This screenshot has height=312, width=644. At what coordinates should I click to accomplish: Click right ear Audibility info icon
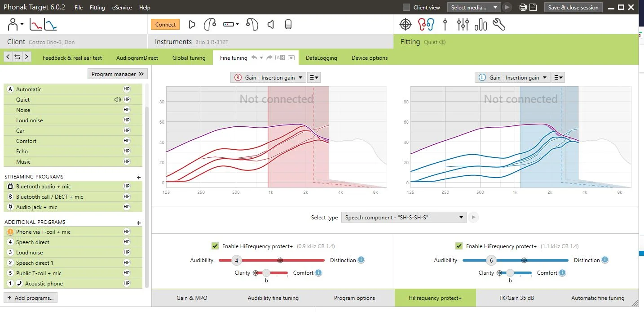(361, 260)
